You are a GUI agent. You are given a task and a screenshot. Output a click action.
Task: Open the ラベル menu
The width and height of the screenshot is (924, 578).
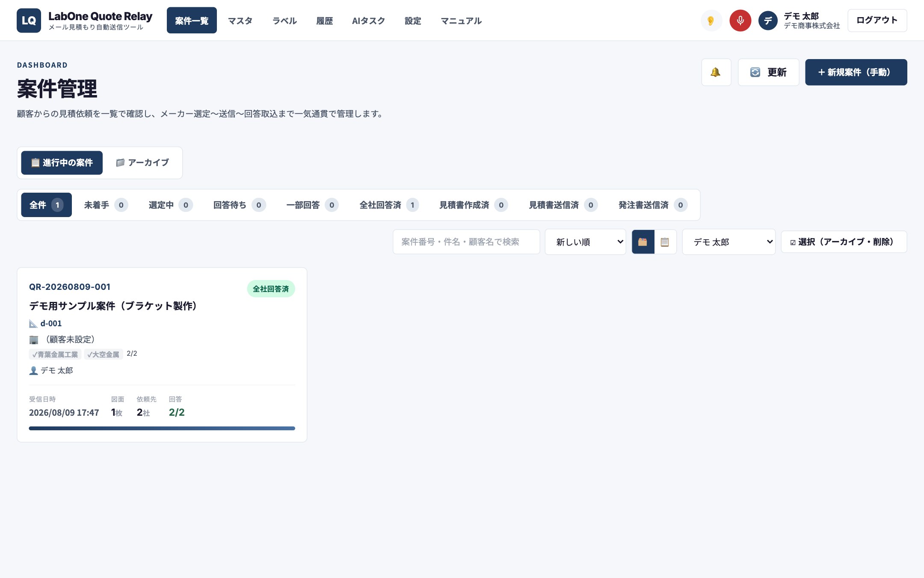[284, 20]
